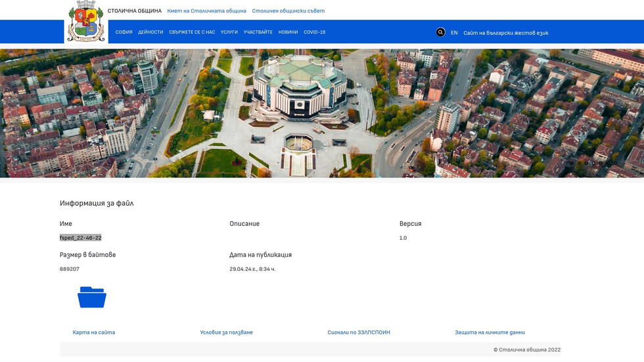Visit Столичен общински съвет link

288,11
